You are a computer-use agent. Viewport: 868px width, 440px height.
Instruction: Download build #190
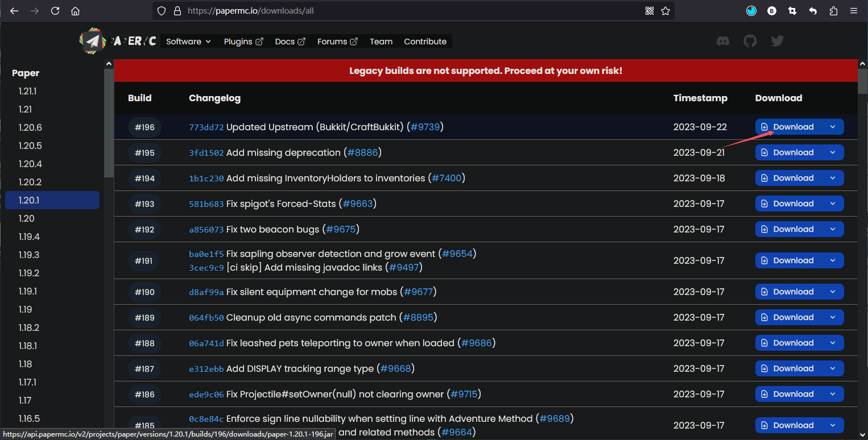pos(788,292)
